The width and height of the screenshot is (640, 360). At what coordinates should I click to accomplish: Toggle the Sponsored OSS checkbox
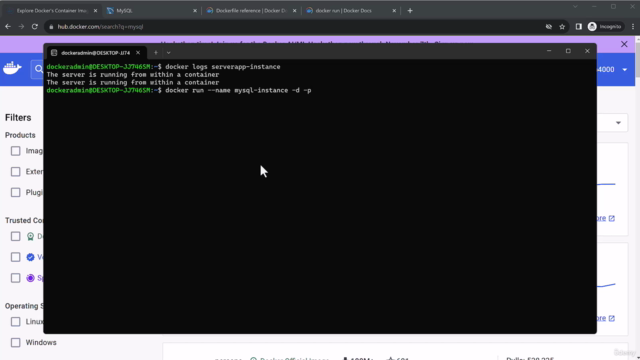tap(16, 278)
